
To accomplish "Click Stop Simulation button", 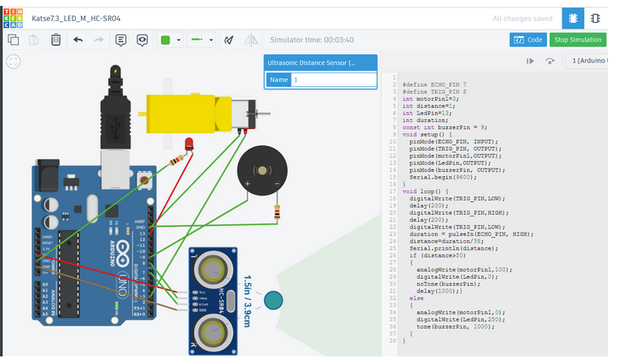I will 578,40.
